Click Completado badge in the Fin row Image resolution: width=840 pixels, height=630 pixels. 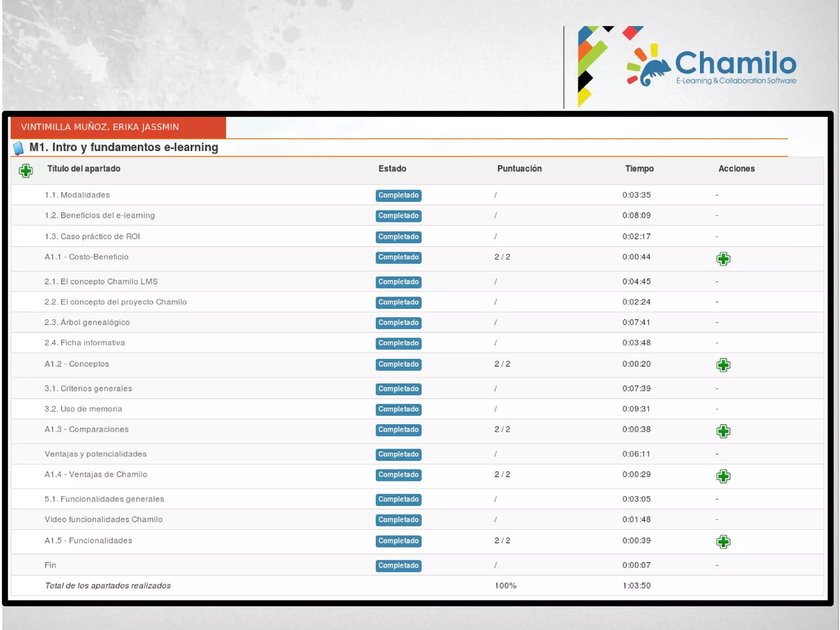click(x=398, y=566)
